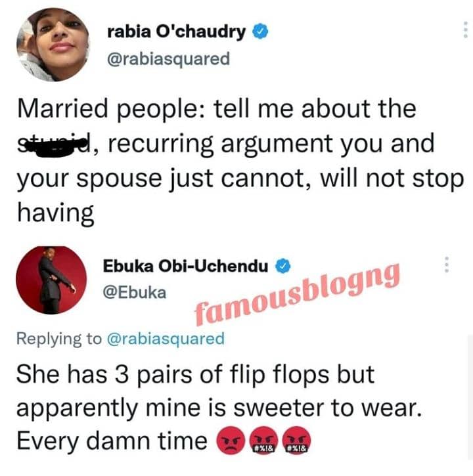Click the 'Every damn time' text

pos(112,441)
